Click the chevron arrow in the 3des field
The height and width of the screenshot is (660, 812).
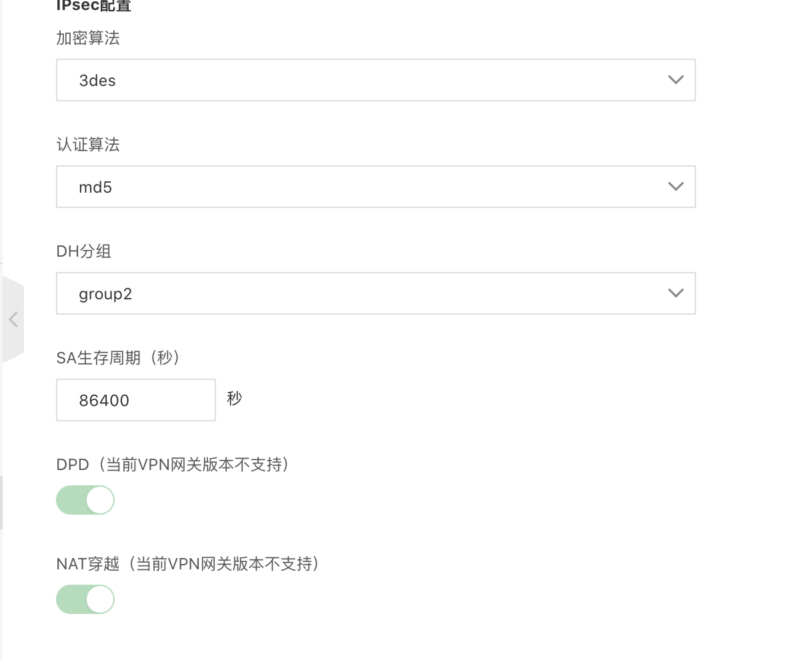(675, 80)
